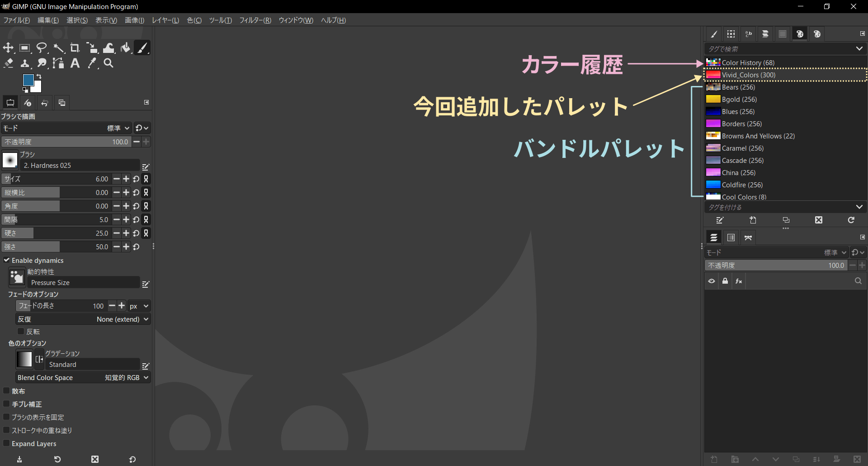868x466 pixels.
Task: Click the duplicate palette button
Action: [786, 220]
